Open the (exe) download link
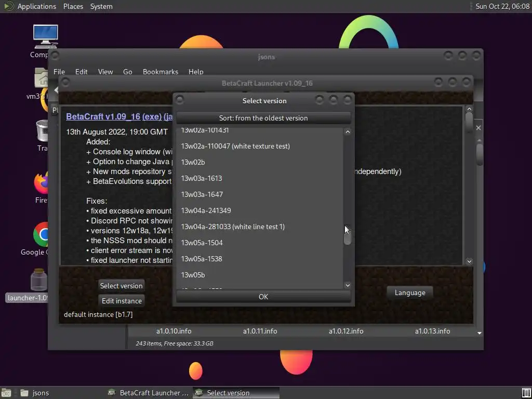Screen dimensions: 532x399 tap(152, 116)
